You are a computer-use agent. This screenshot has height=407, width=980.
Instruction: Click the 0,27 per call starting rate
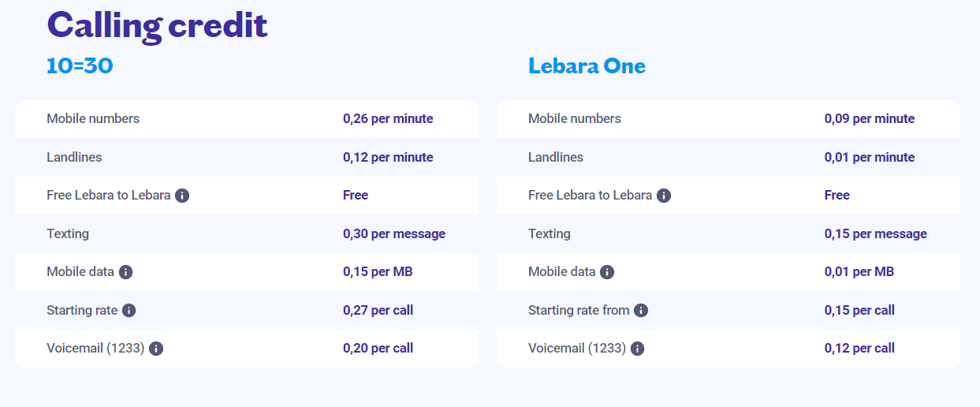[378, 311]
